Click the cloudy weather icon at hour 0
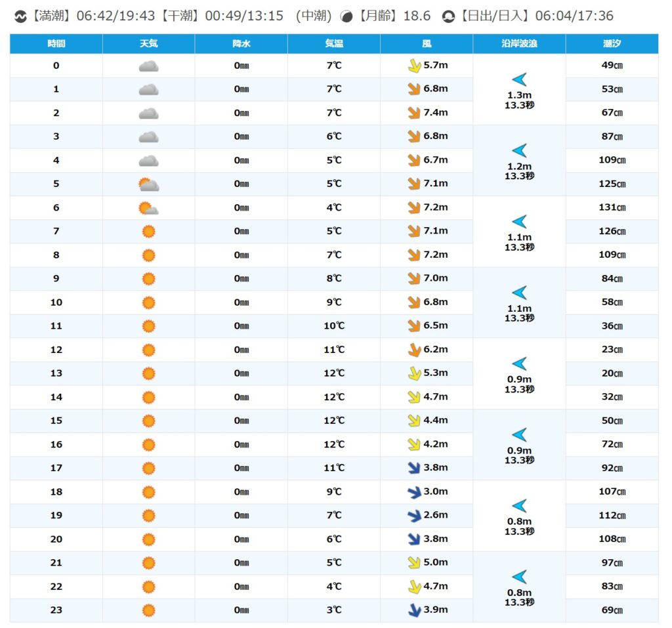The image size is (672, 628). (x=148, y=66)
